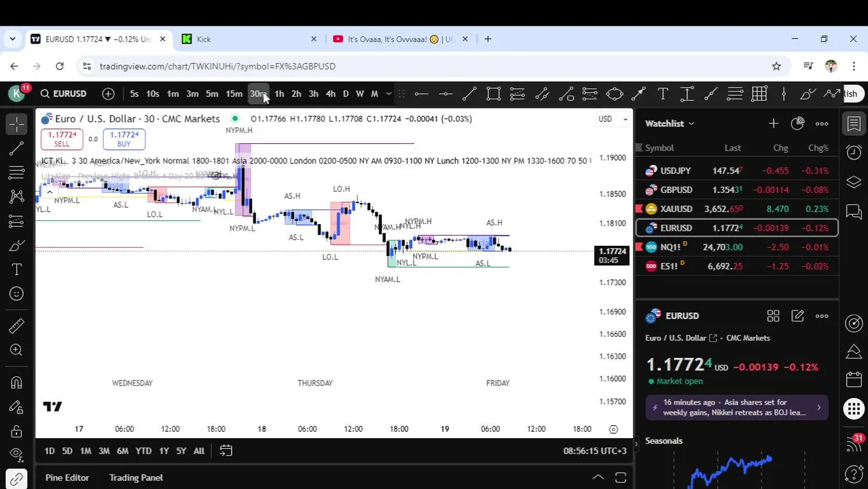Open watchlist advanced view pie icon
Screen dimensions: 868x489
click(x=797, y=124)
